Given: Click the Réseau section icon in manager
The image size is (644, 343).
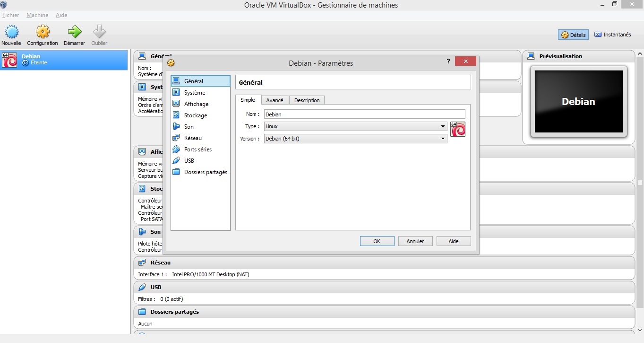Looking at the screenshot, I should click(x=142, y=263).
